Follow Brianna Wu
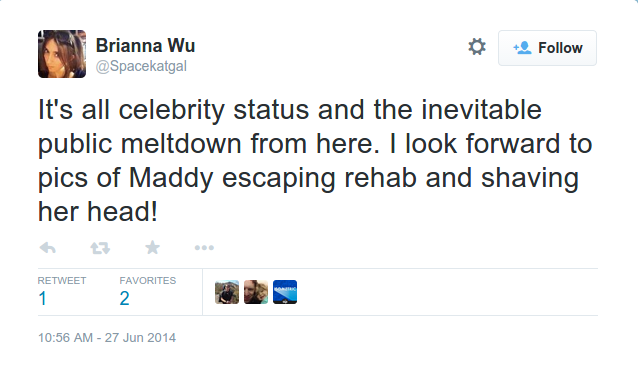Screen dimensions: 638x380 click(547, 48)
